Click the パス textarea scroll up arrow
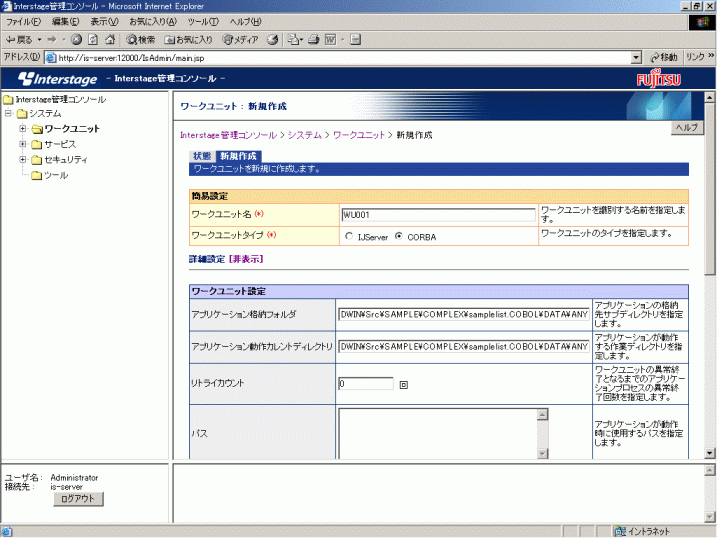This screenshot has height=538, width=717. coord(542,414)
